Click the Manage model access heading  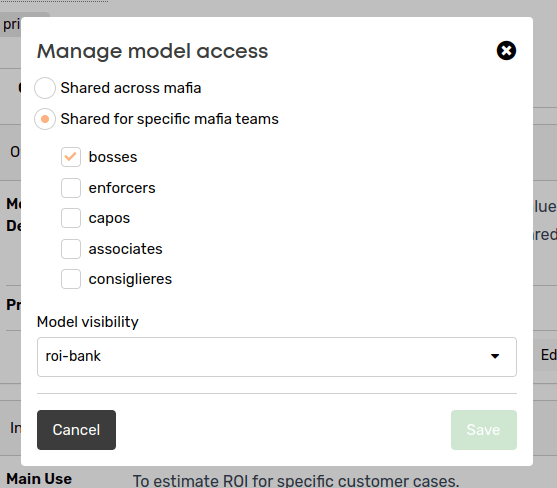click(x=153, y=51)
